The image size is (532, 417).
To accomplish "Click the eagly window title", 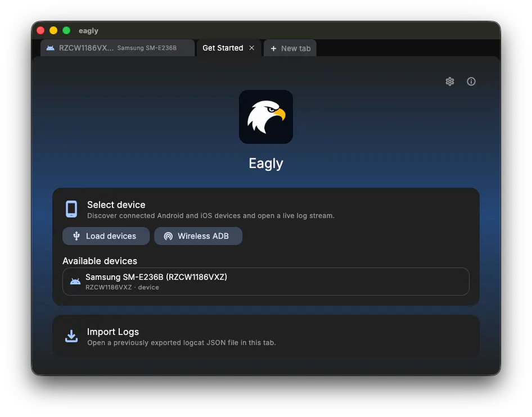I will pyautogui.click(x=88, y=30).
